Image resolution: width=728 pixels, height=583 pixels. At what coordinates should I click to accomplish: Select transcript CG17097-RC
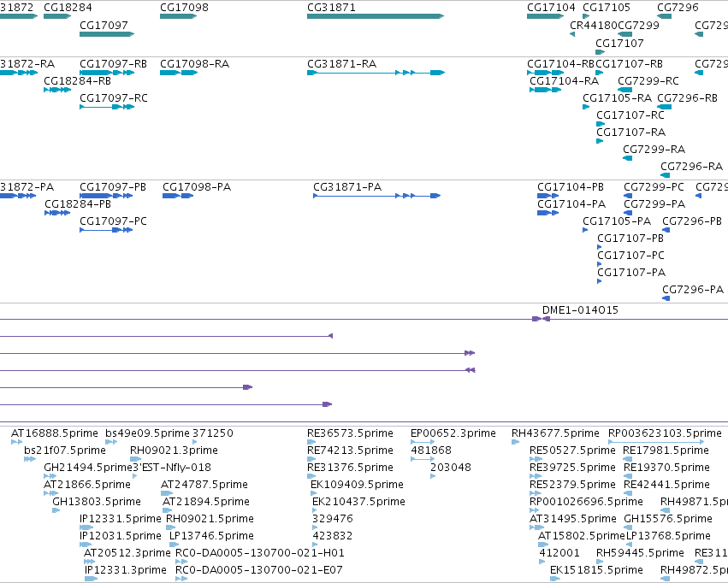pyautogui.click(x=107, y=107)
